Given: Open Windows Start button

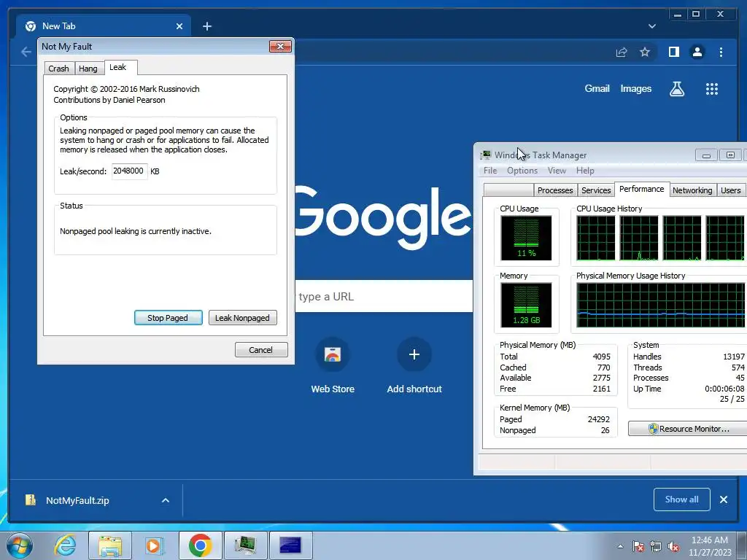Looking at the screenshot, I should [x=20, y=545].
